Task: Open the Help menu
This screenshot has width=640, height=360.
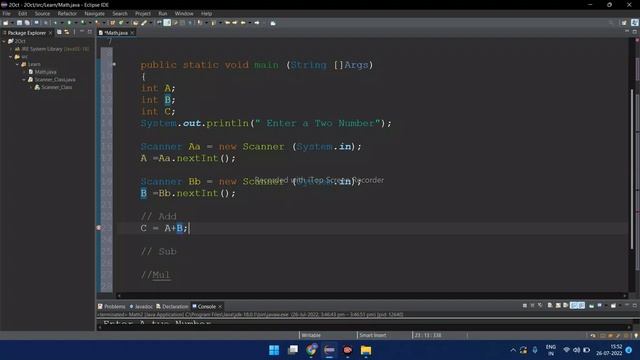Action: [x=207, y=13]
